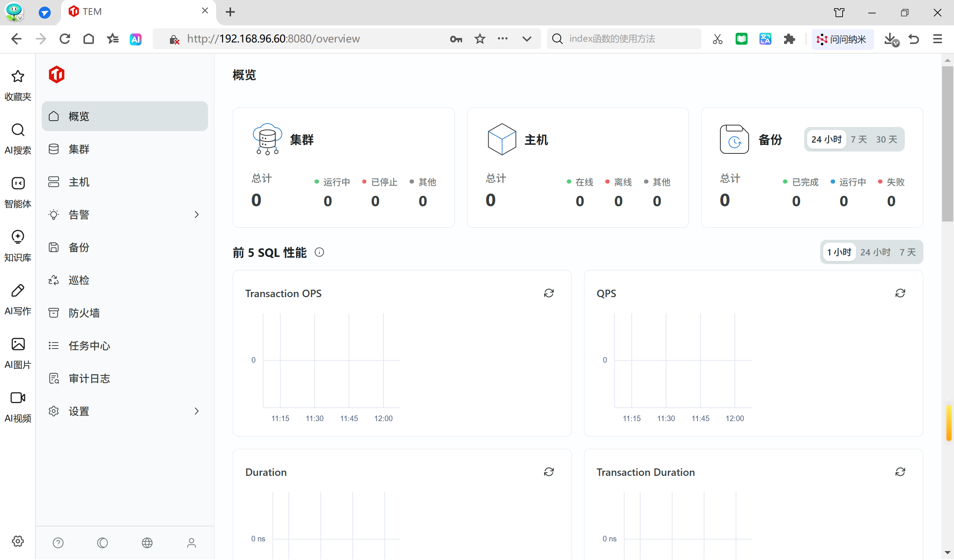Select 7 天 backup time range

click(x=859, y=140)
